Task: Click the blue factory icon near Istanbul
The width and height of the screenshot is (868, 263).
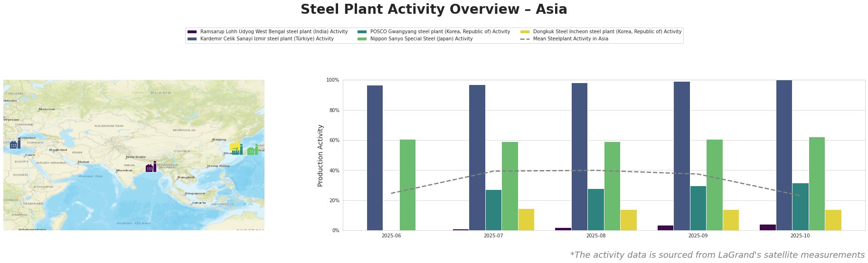Action: pos(15,144)
